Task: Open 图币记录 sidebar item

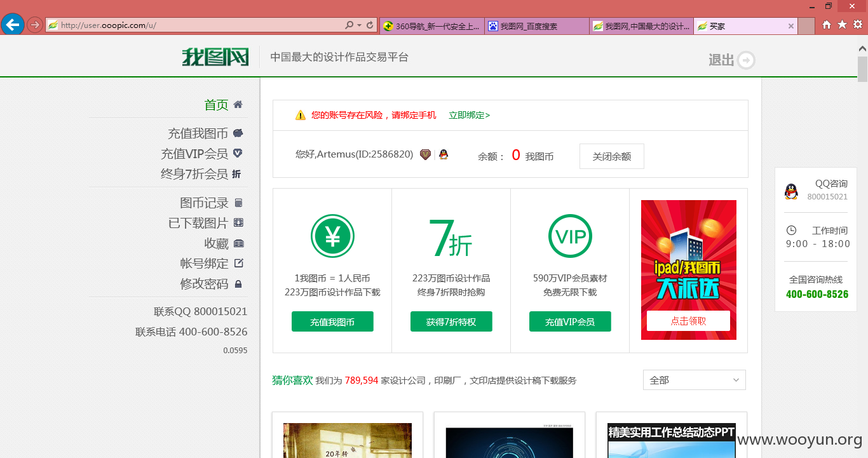Action: [204, 203]
